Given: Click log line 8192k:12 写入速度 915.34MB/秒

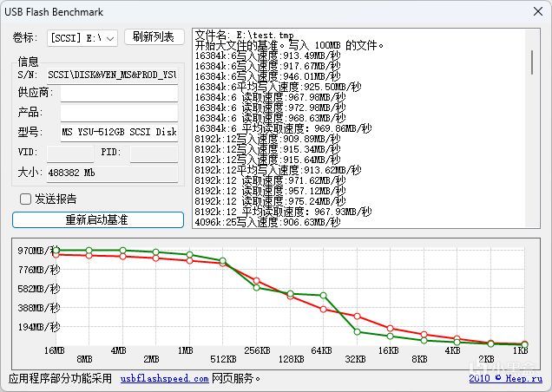Looking at the screenshot, I should point(267,149).
